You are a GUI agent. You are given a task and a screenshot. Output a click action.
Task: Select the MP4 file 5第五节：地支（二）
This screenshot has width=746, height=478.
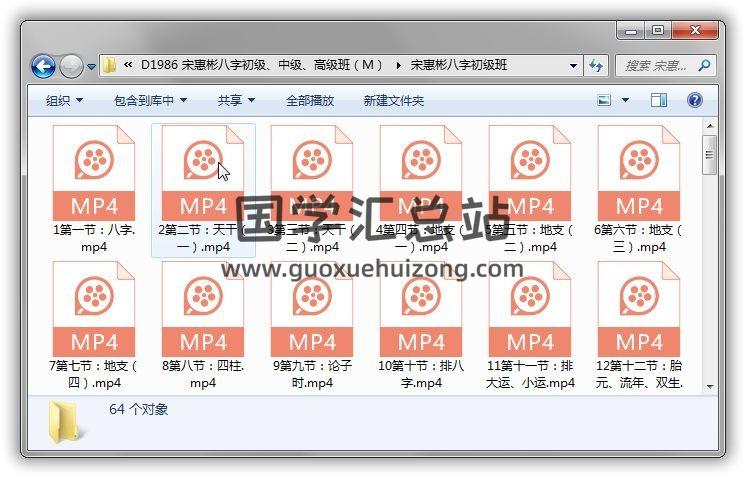coord(530,189)
